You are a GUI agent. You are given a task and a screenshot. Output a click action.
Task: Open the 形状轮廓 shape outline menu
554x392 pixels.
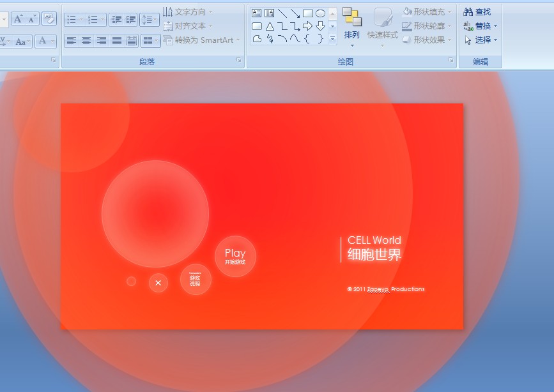427,26
